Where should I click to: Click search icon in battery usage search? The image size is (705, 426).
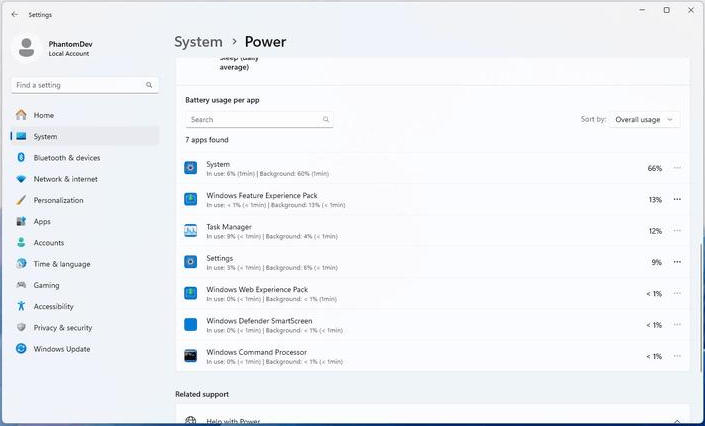(326, 120)
